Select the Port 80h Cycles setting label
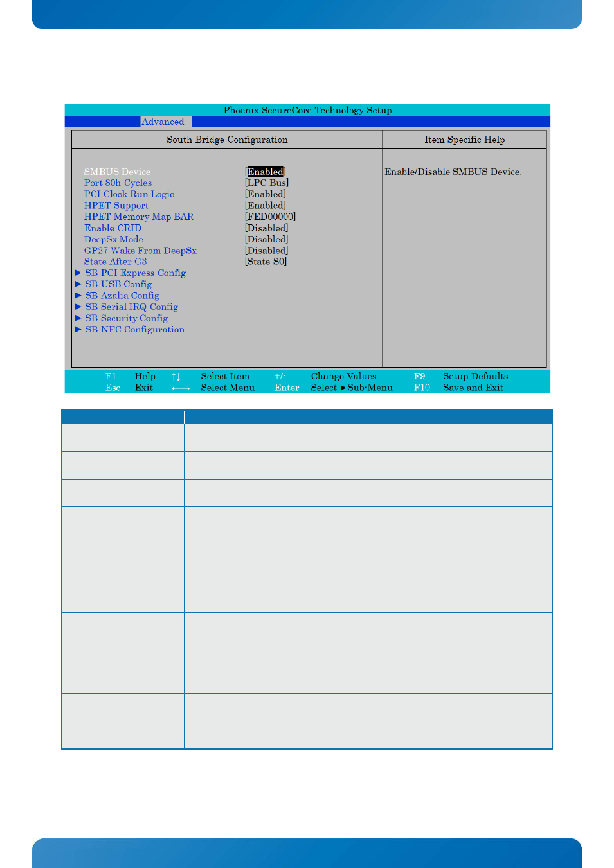614x868 pixels. pyautogui.click(x=118, y=183)
